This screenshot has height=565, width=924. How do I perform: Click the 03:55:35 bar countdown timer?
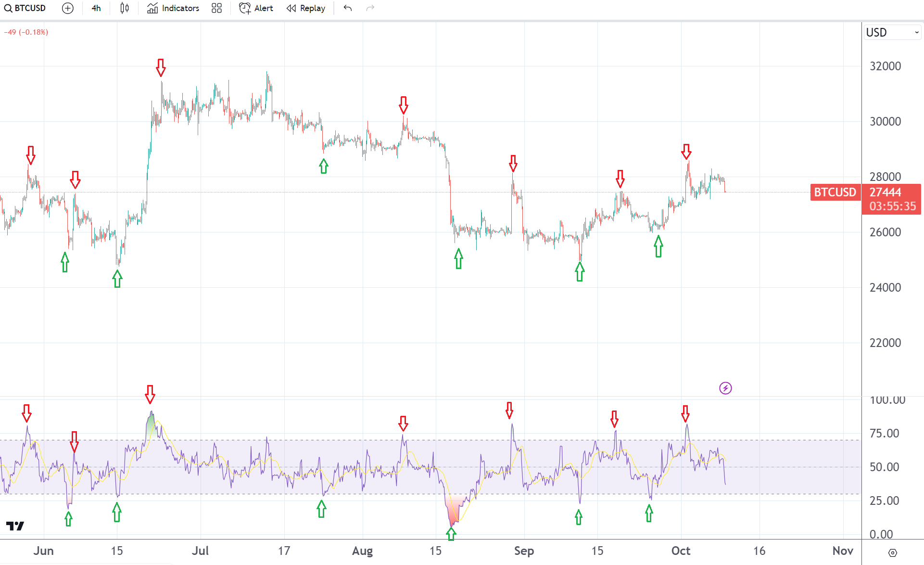pos(893,206)
